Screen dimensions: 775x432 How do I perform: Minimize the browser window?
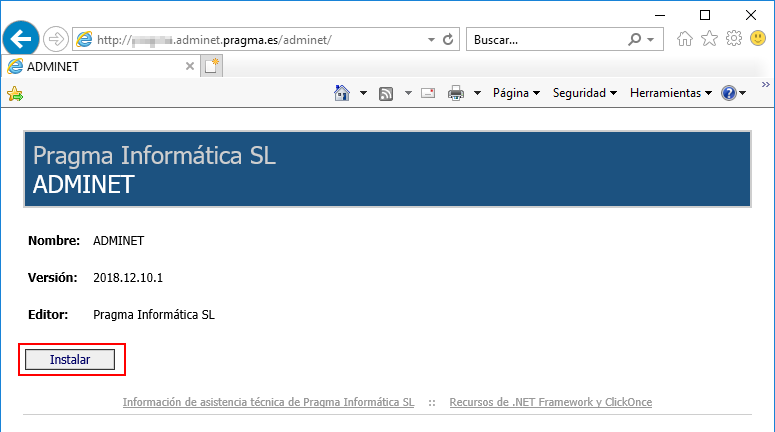click(x=660, y=15)
